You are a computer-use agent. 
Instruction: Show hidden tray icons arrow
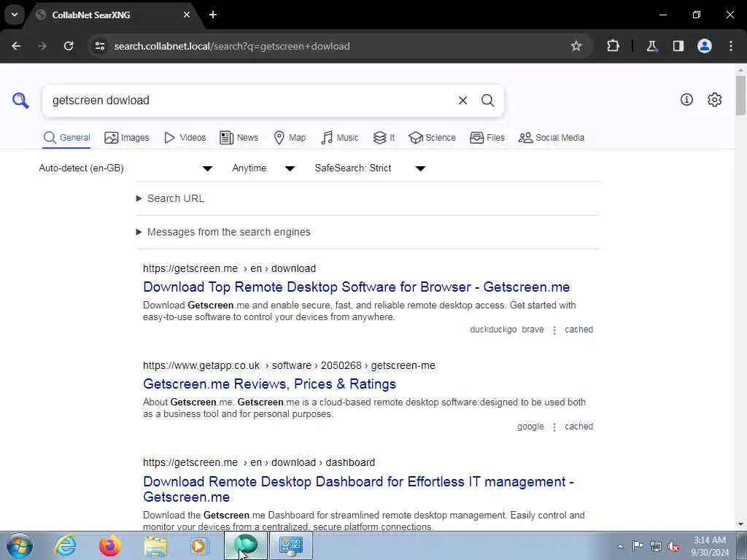(620, 546)
